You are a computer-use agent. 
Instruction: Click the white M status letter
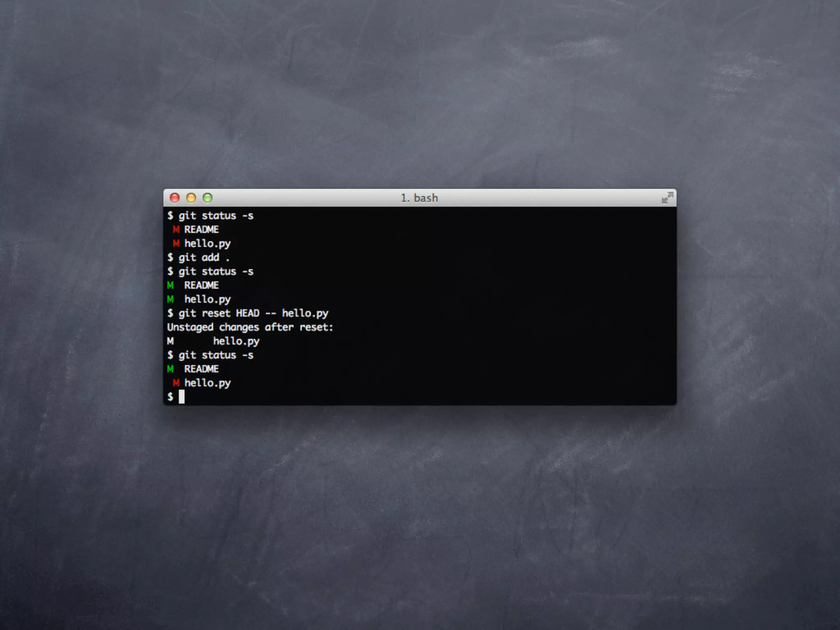click(x=170, y=341)
